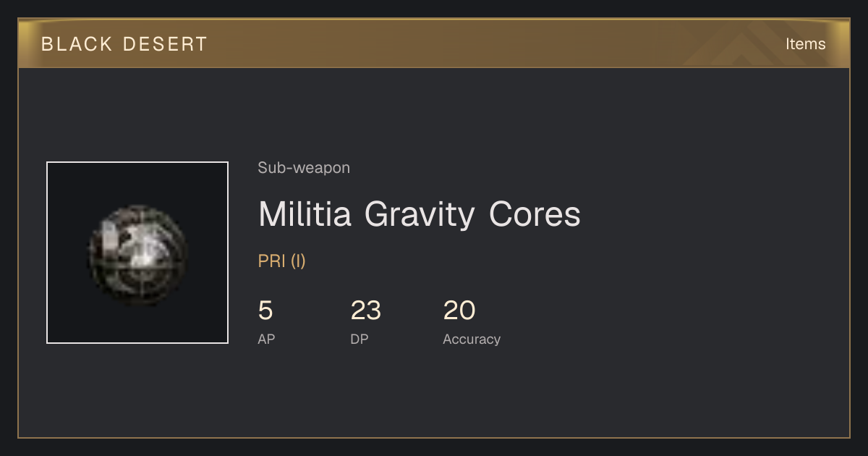Screen dimensions: 868x456
Task: Click the DP value 23
Action: 365,311
